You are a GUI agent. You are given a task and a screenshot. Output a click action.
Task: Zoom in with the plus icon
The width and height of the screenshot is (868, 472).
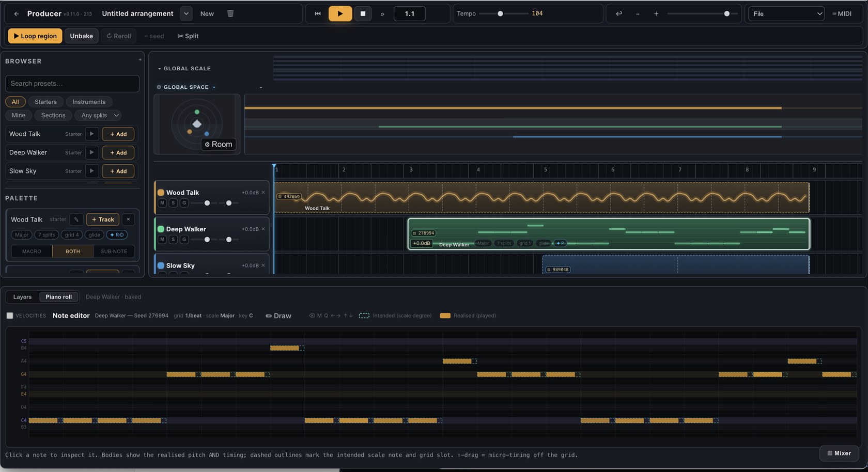coord(656,14)
